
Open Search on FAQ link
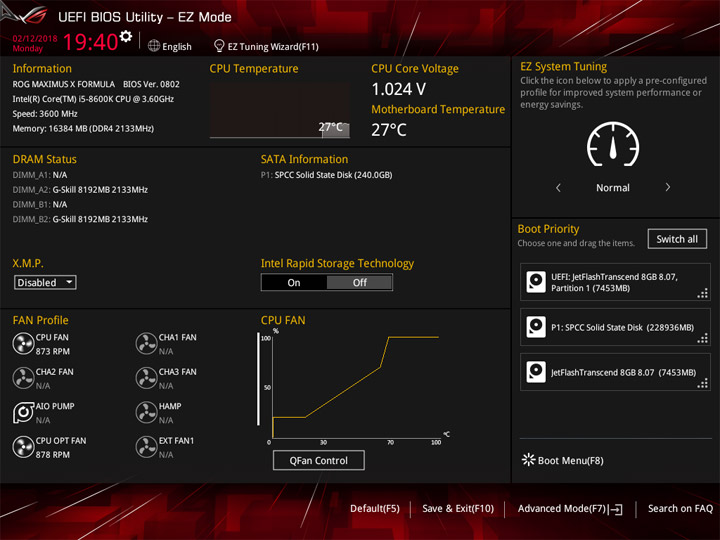(x=680, y=508)
